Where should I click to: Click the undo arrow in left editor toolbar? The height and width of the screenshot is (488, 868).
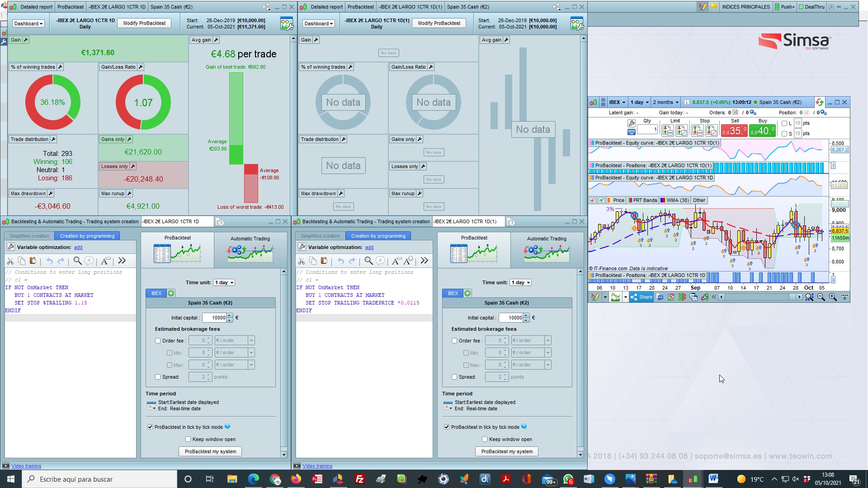pyautogui.click(x=50, y=261)
